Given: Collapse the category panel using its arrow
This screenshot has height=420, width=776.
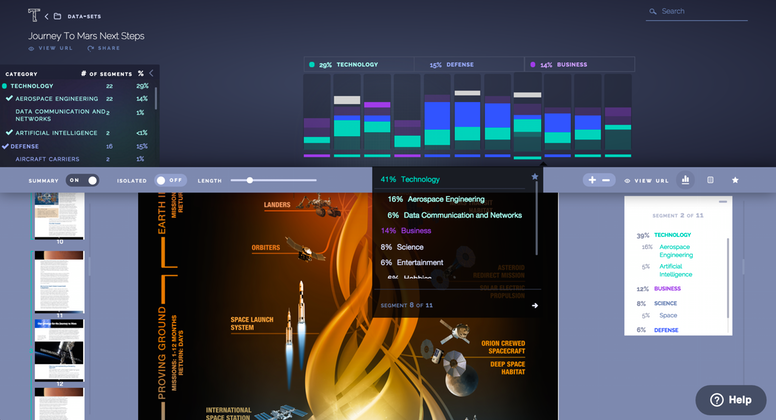Looking at the screenshot, I should pos(151,73).
